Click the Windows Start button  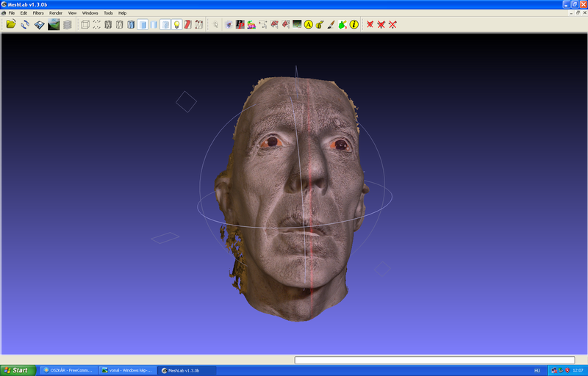[x=18, y=370]
